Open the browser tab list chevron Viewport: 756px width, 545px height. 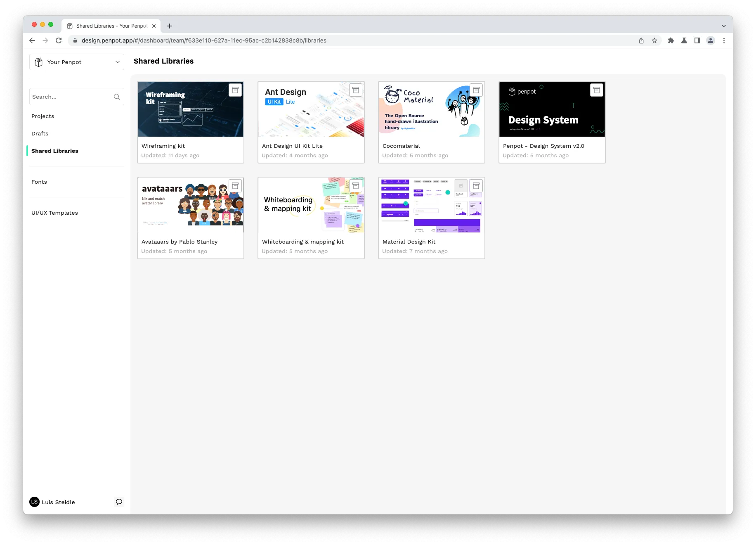tap(723, 25)
